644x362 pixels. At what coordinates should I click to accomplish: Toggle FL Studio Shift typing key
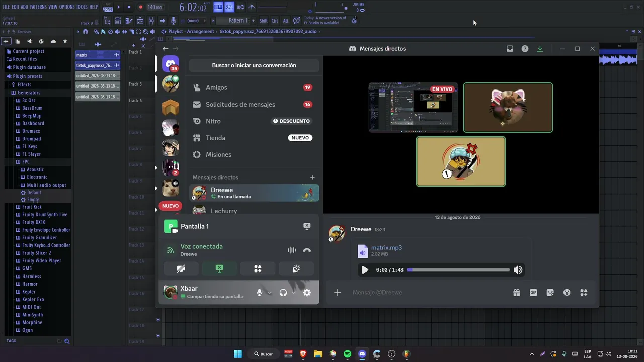tap(263, 21)
